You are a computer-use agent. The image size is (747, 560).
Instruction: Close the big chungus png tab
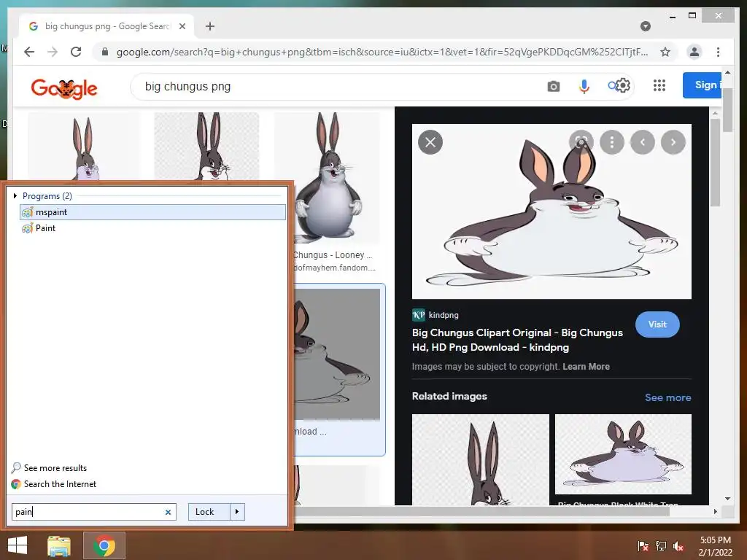182,26
